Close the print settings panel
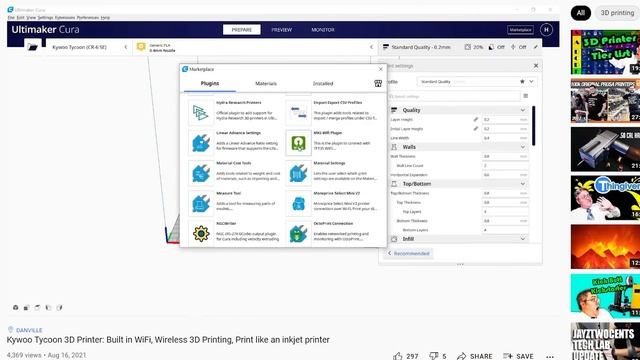The width and height of the screenshot is (640, 360). click(x=536, y=65)
